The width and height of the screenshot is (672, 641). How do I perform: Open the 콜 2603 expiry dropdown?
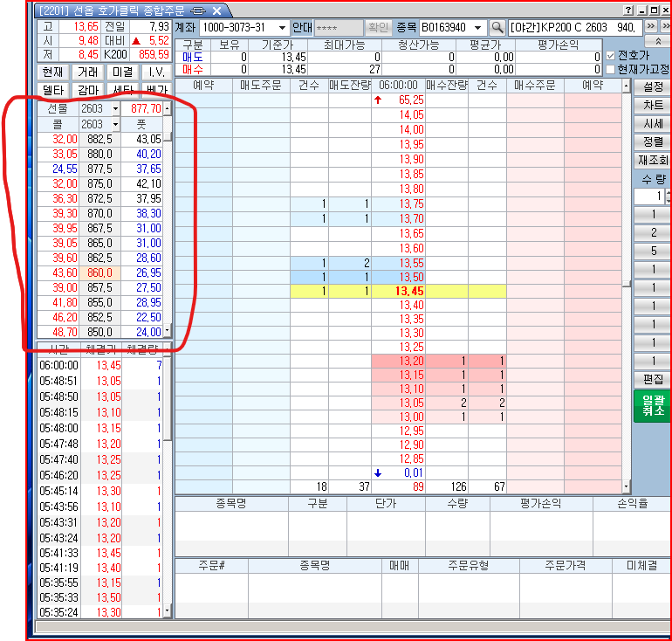pos(114,125)
